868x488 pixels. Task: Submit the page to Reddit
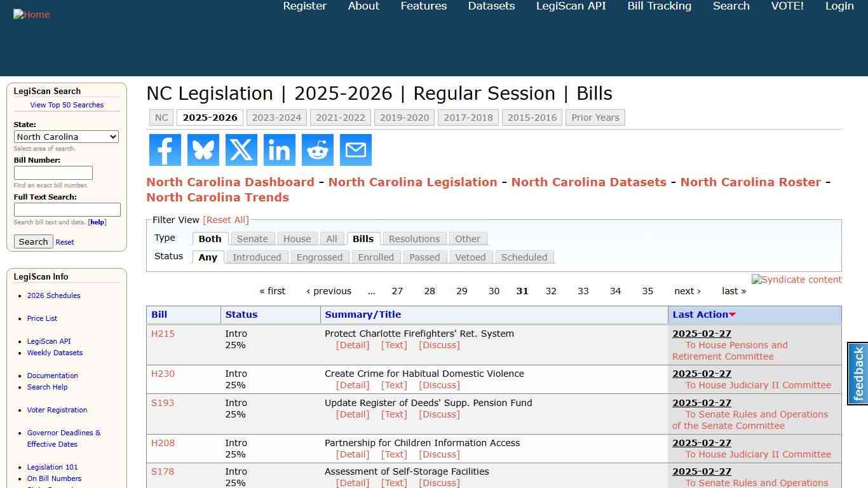317,150
